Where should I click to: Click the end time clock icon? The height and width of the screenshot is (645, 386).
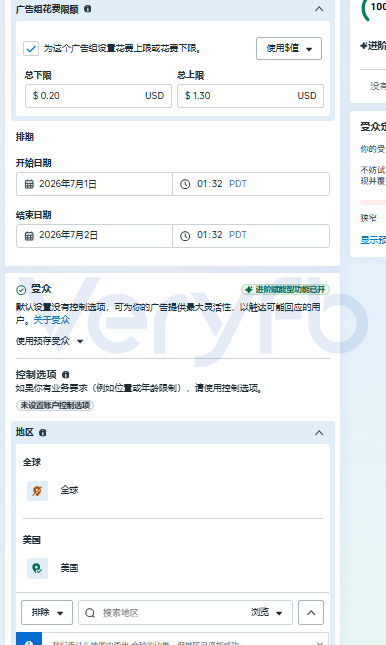[x=185, y=236]
